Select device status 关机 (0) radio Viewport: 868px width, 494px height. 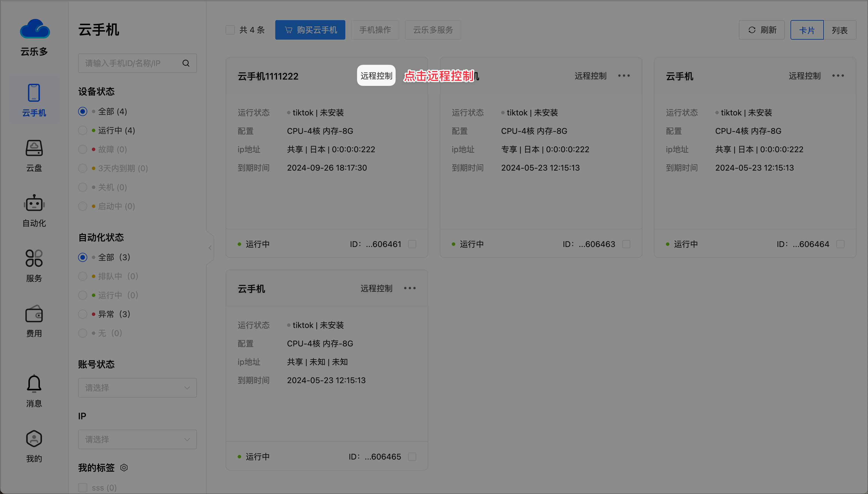(83, 187)
